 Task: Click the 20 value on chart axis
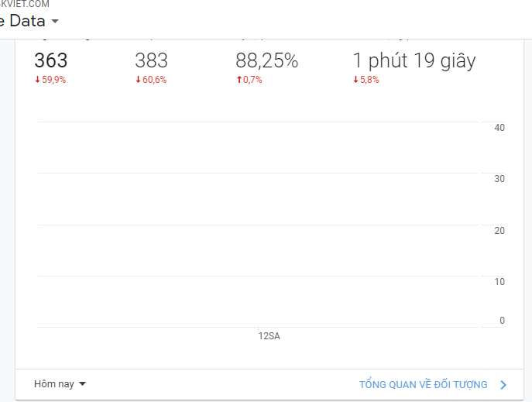point(499,231)
